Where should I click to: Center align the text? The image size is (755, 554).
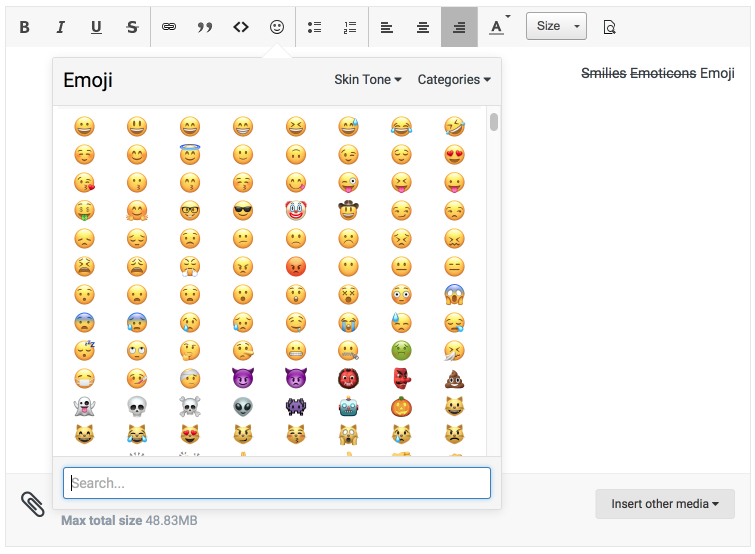coord(423,27)
